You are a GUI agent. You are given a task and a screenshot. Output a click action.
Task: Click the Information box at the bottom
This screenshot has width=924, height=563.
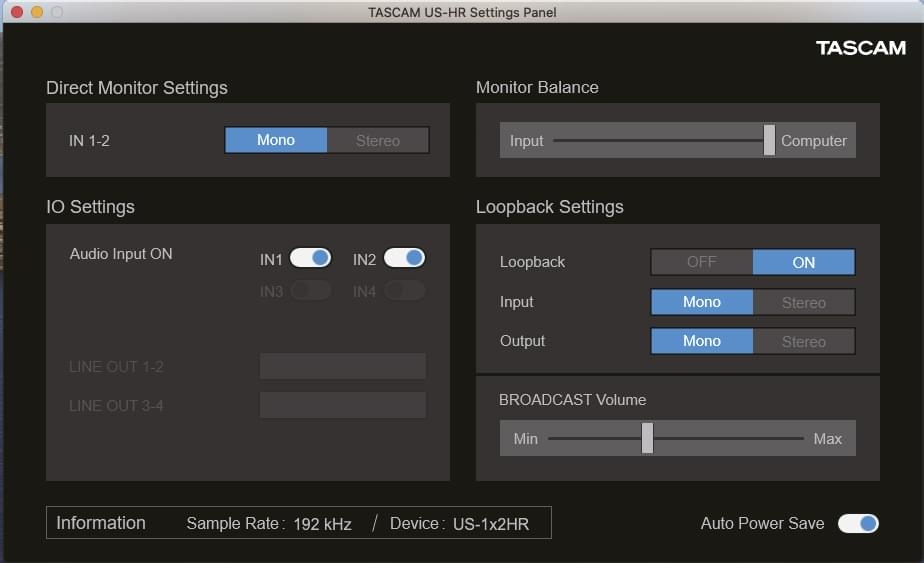(x=299, y=523)
